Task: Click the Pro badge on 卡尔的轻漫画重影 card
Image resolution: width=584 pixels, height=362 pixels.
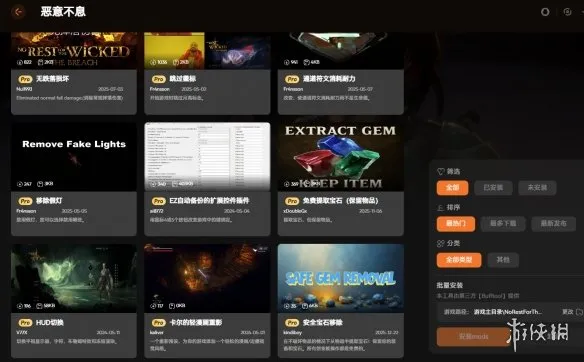Action: [x=158, y=323]
